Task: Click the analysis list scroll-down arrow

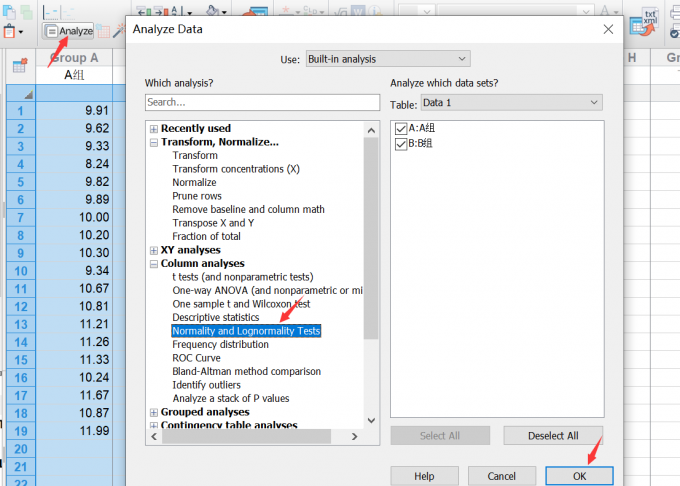Action: click(x=371, y=420)
